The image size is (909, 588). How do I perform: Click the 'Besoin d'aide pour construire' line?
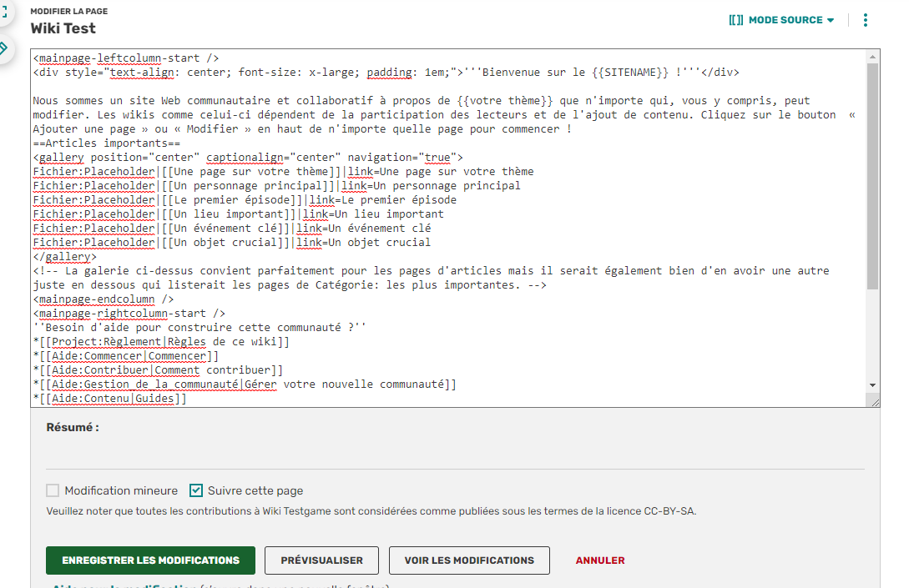199,328
